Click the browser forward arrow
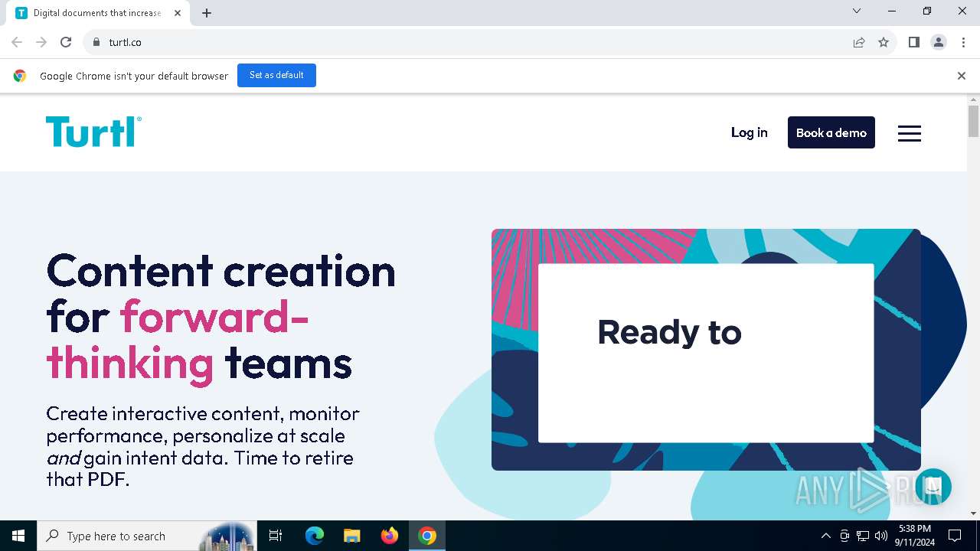This screenshot has height=551, width=980. [x=41, y=42]
